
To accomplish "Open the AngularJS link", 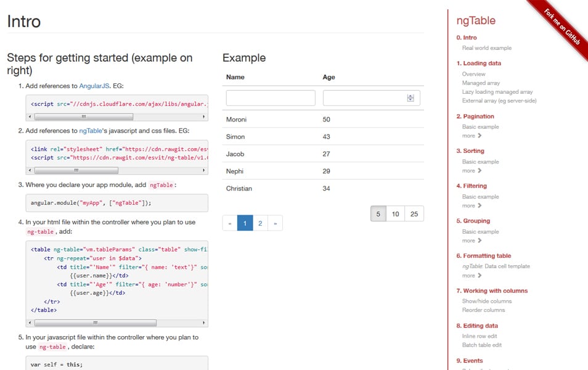I will (94, 86).
